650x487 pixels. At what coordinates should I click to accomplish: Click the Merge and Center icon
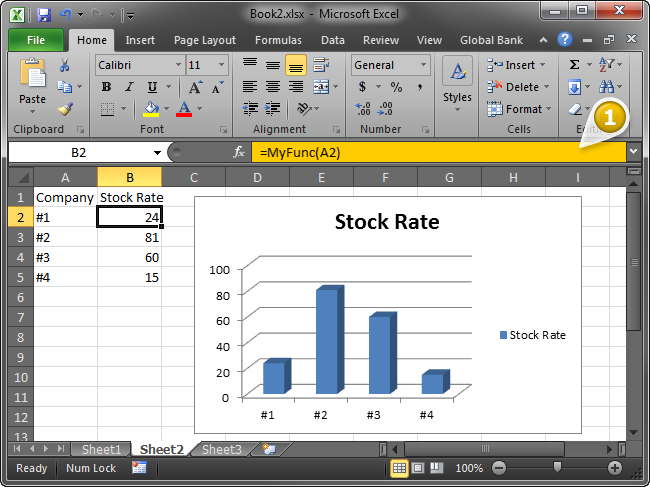pos(321,87)
